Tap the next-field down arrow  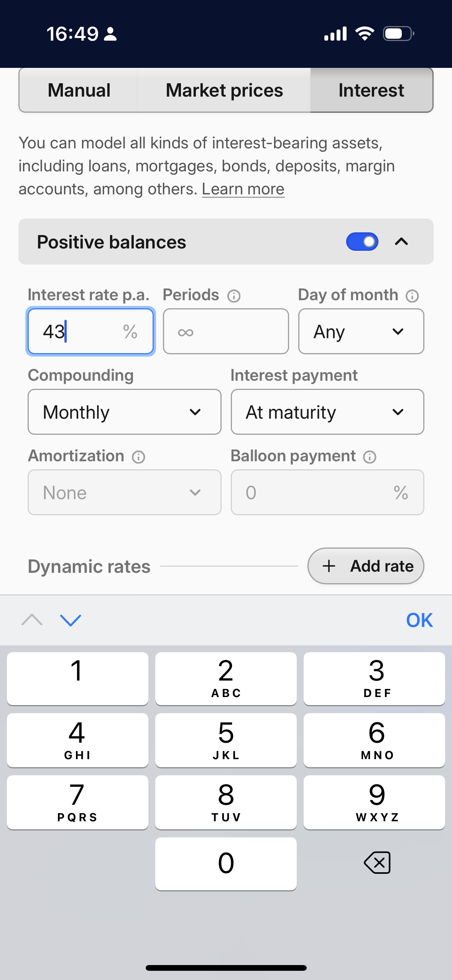point(71,620)
